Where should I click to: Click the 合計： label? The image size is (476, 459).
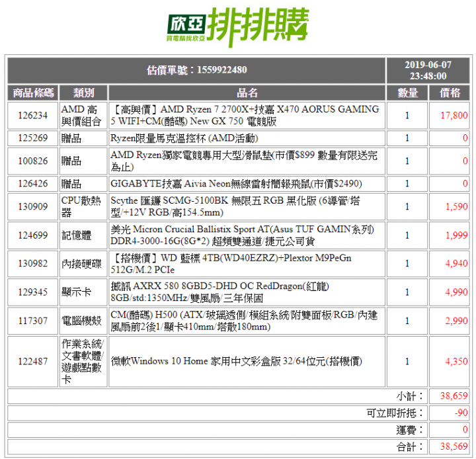410,446
